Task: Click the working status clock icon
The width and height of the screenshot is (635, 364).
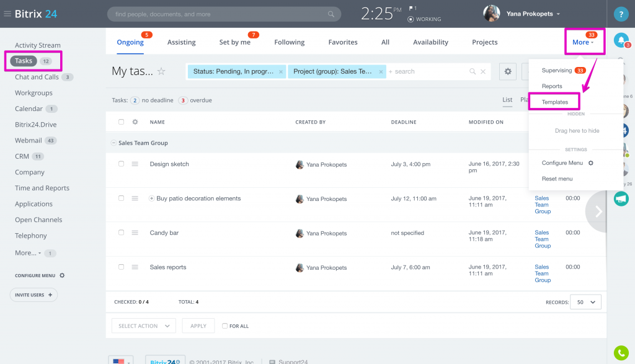Action: click(411, 19)
